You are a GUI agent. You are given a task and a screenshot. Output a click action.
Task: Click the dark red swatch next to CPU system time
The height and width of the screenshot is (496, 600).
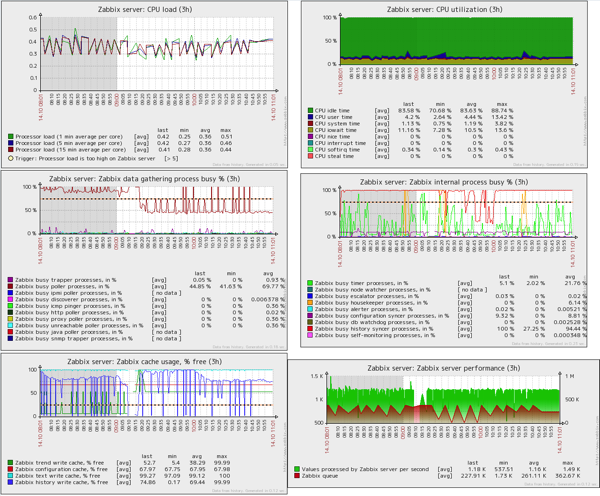310,124
